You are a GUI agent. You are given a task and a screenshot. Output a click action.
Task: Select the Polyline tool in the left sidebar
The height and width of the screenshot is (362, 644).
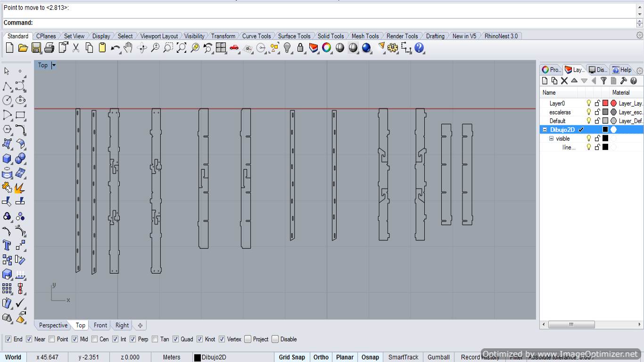point(7,86)
